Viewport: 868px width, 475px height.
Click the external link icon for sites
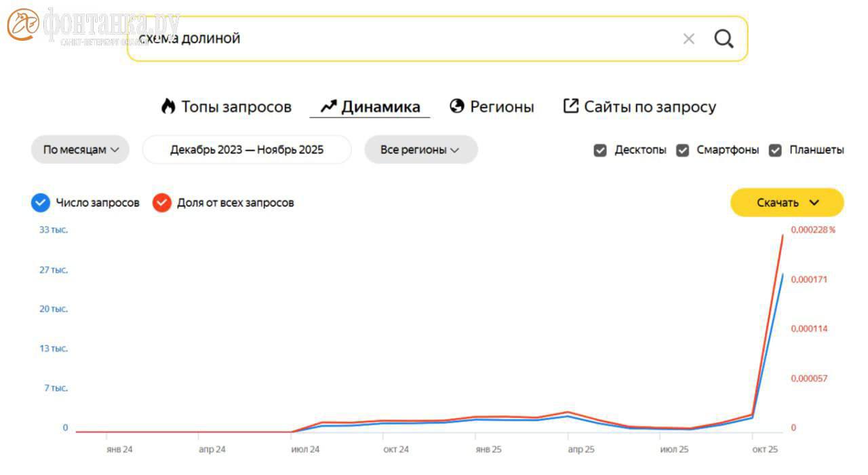pos(571,106)
